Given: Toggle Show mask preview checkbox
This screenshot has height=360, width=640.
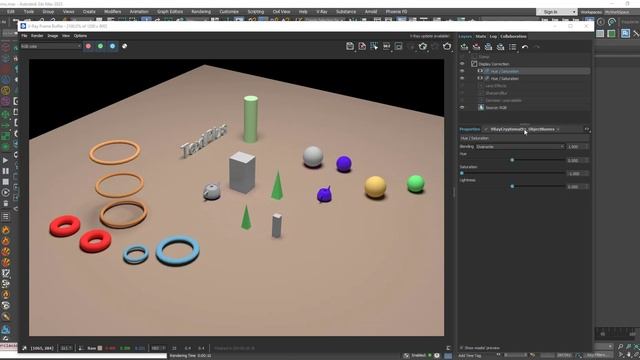Looking at the screenshot, I should tap(462, 348).
